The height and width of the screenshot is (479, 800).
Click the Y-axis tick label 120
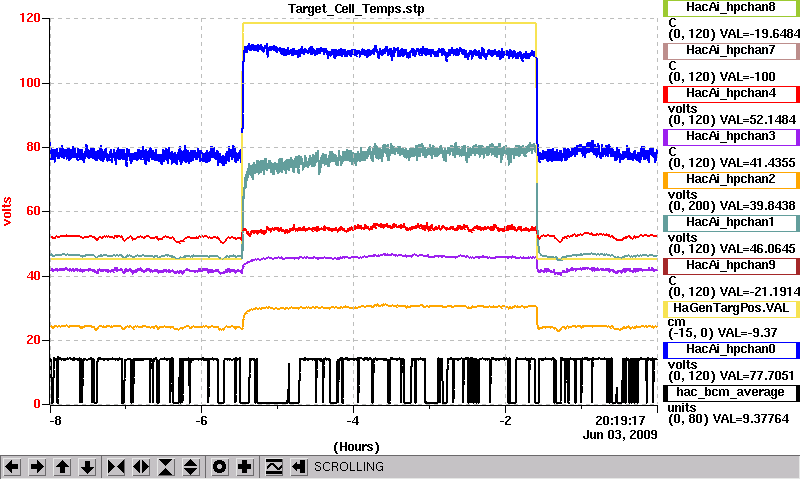coord(30,18)
